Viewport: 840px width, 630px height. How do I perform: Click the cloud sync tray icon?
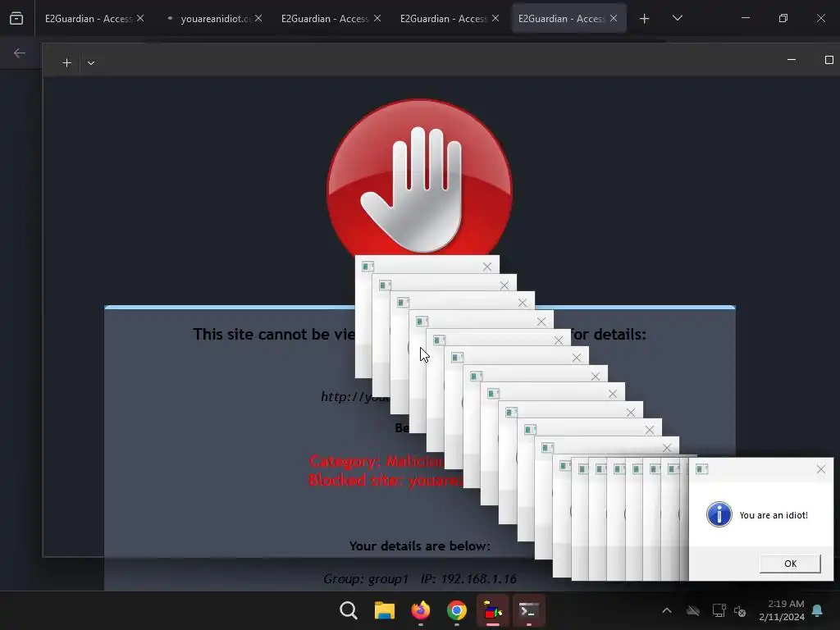(692, 610)
